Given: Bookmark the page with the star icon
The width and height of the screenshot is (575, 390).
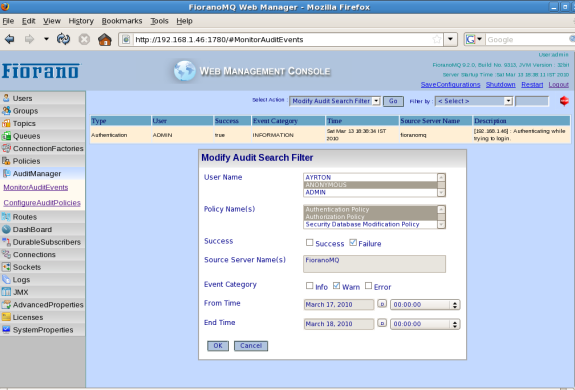Looking at the screenshot, I should pos(437,39).
